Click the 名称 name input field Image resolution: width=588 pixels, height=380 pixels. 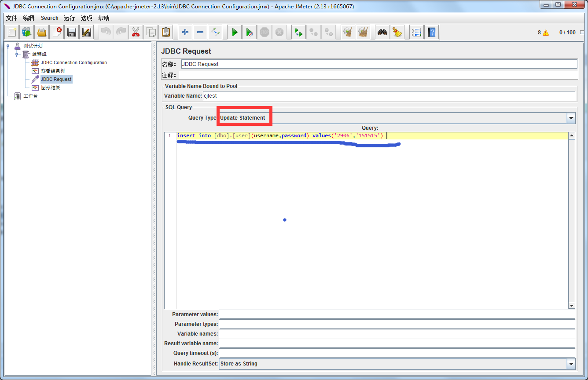pyautogui.click(x=379, y=64)
